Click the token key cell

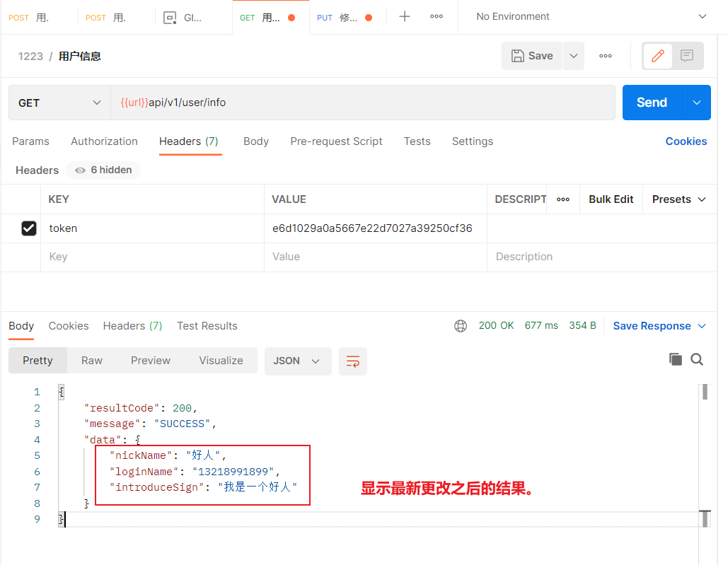pos(152,228)
